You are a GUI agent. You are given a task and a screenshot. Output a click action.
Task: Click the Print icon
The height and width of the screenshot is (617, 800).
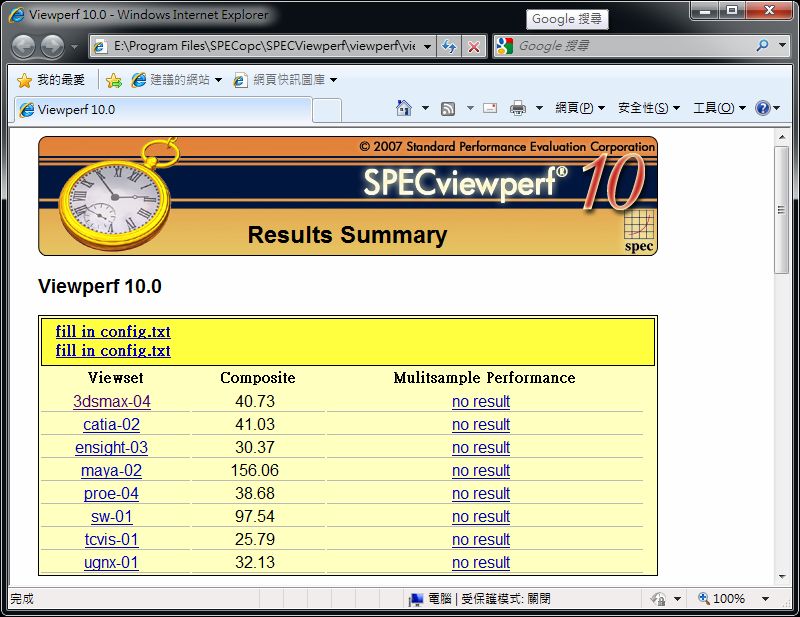click(x=518, y=108)
